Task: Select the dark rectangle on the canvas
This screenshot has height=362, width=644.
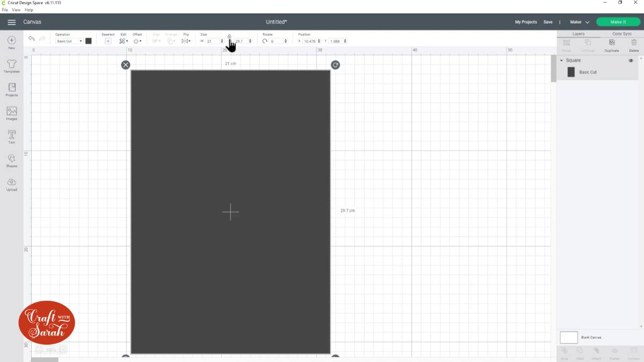Action: (x=230, y=212)
